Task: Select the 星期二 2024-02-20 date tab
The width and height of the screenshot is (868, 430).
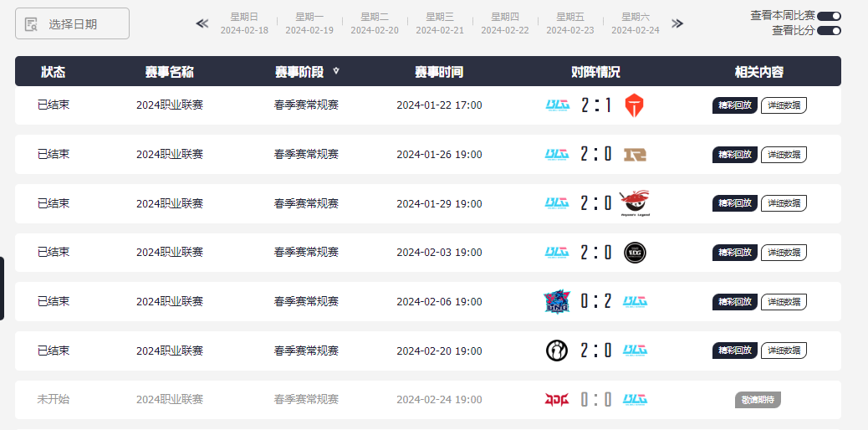Action: pyautogui.click(x=375, y=23)
